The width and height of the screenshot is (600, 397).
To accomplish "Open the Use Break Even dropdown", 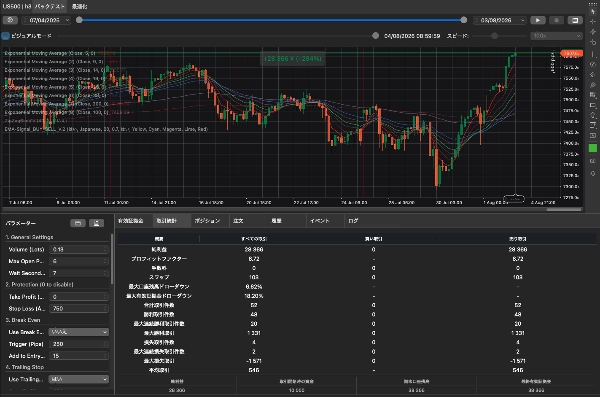I will (x=79, y=332).
